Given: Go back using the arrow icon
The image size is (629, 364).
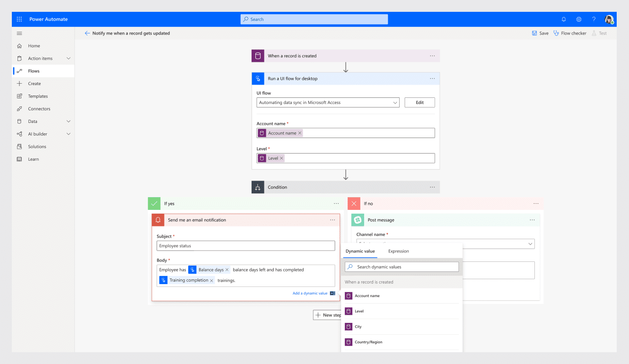Looking at the screenshot, I should tap(87, 33).
